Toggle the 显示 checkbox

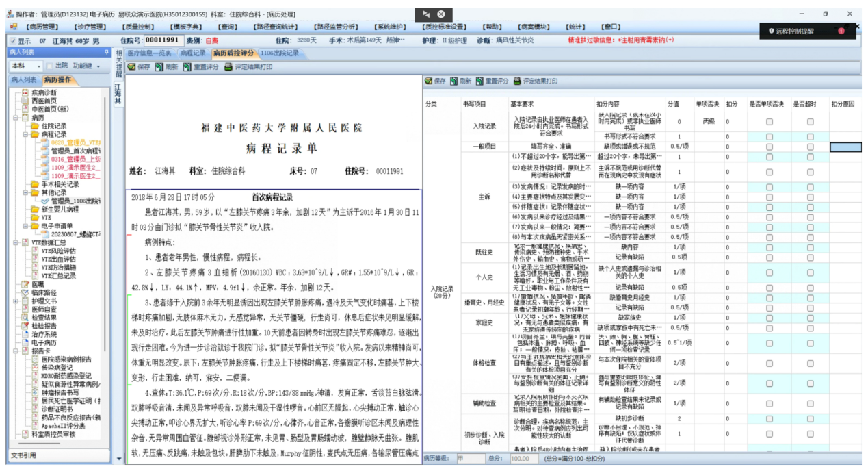click(x=14, y=40)
